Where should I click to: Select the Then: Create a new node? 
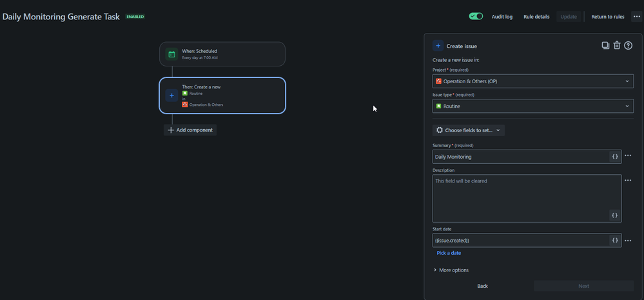click(222, 95)
